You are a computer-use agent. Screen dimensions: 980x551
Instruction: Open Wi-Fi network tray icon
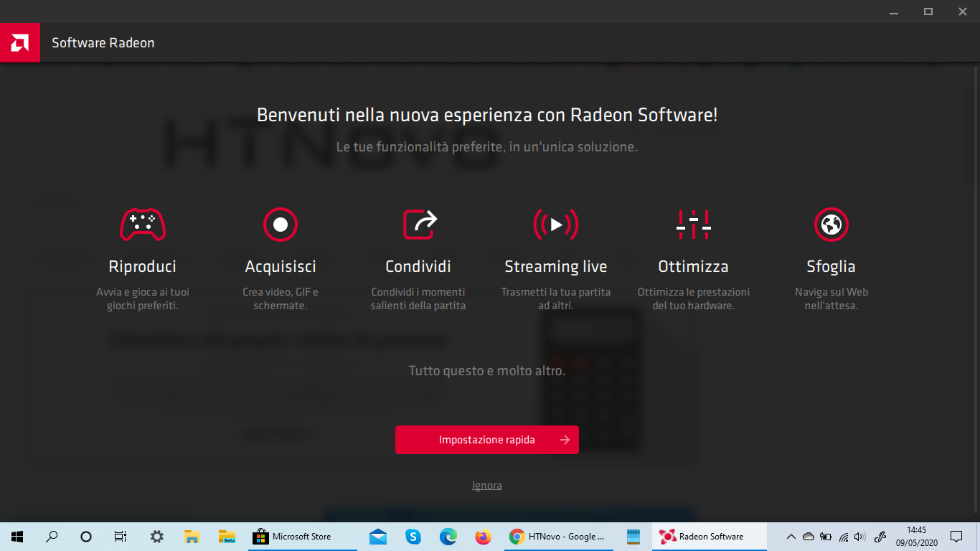[x=843, y=537]
